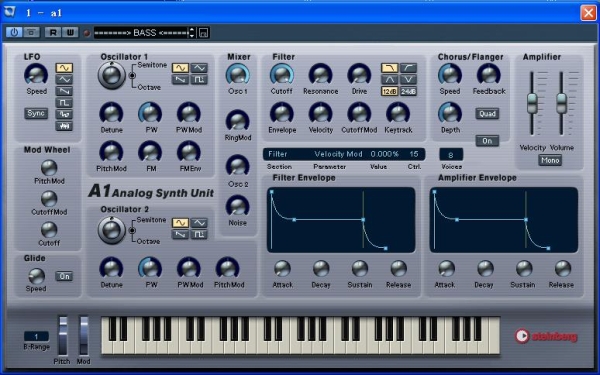Viewport: 600px width, 375px height.
Task: Select the LFO square waveform icon
Action: click(x=64, y=103)
